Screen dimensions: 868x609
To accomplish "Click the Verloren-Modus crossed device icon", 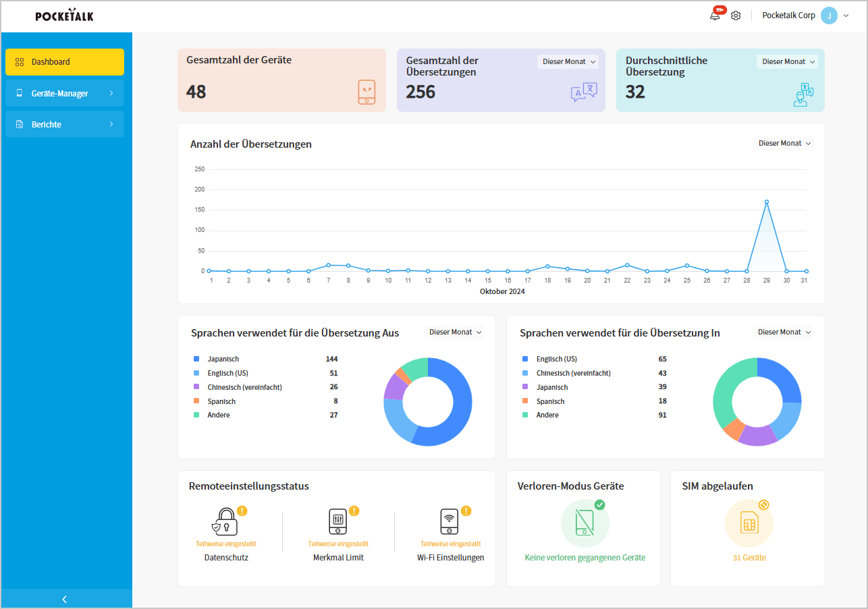I will pos(585,523).
